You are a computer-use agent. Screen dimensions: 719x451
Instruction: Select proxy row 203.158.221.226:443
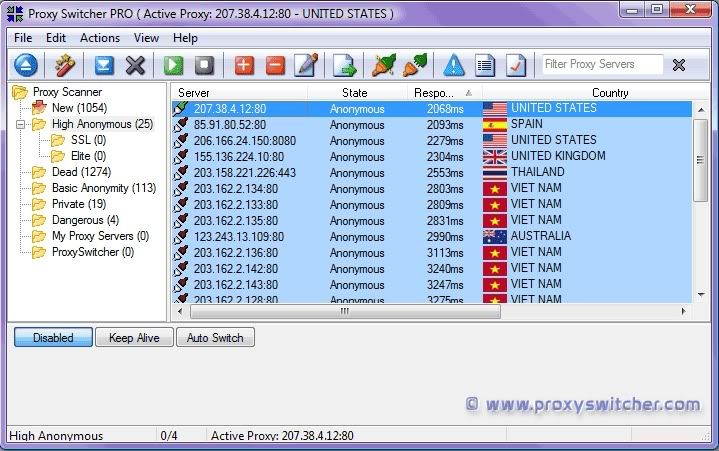tap(432, 173)
